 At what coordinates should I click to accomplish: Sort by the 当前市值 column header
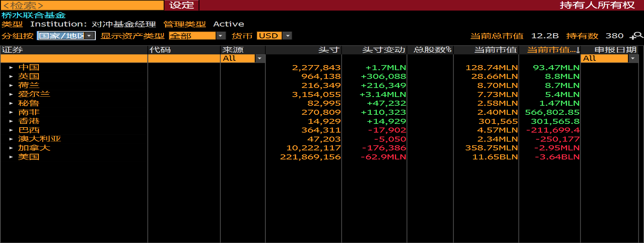point(486,50)
